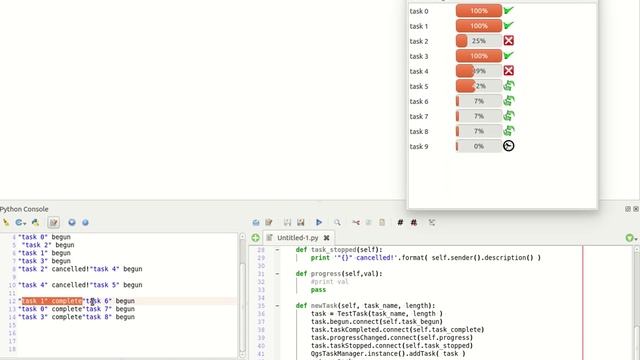The image size is (640, 360).
Task: Save script as new file
Action: click(x=301, y=222)
